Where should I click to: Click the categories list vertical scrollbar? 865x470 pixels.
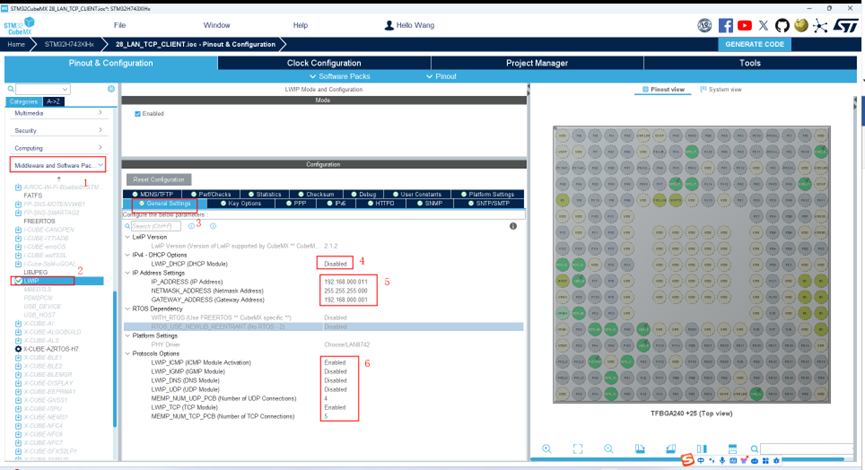115,359
